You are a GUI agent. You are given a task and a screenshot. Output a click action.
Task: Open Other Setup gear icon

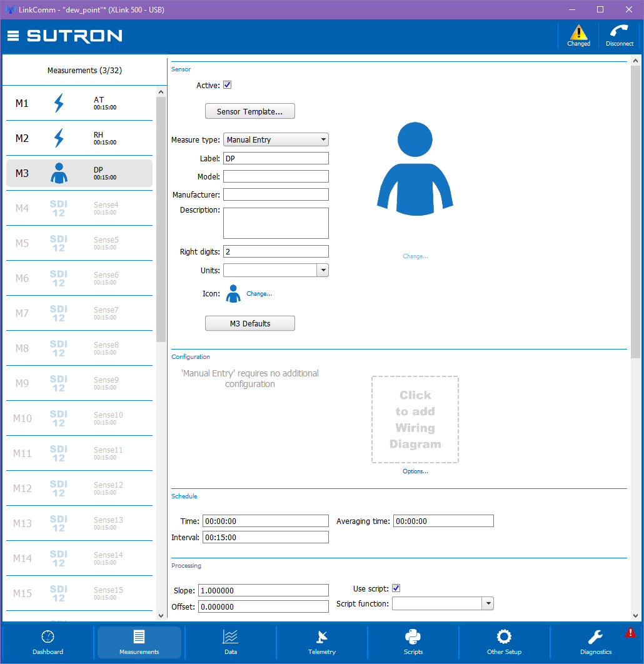pos(504,636)
